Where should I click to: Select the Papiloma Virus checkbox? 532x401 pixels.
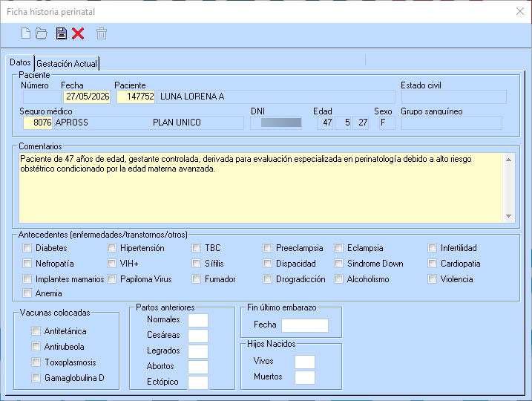111,279
